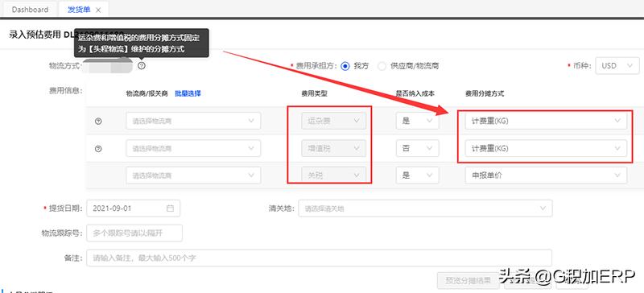Open calendar icon in 提货日期 field
644x293 pixels.
pos(170,208)
